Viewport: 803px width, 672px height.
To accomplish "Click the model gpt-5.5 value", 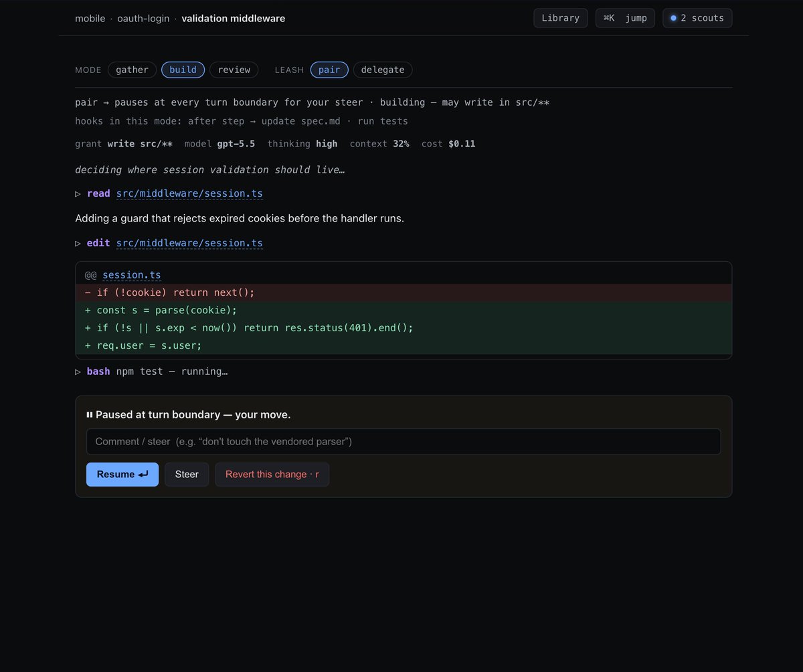I will coord(236,144).
